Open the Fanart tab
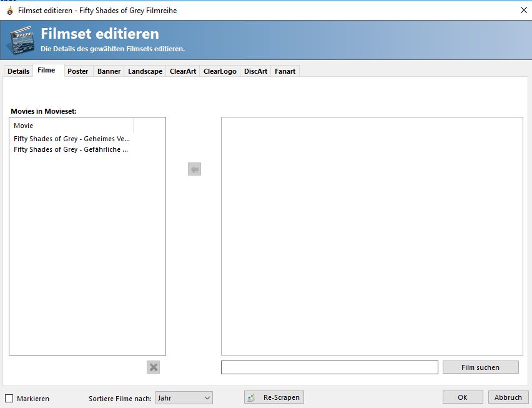The height and width of the screenshot is (408, 532). pyautogui.click(x=285, y=71)
